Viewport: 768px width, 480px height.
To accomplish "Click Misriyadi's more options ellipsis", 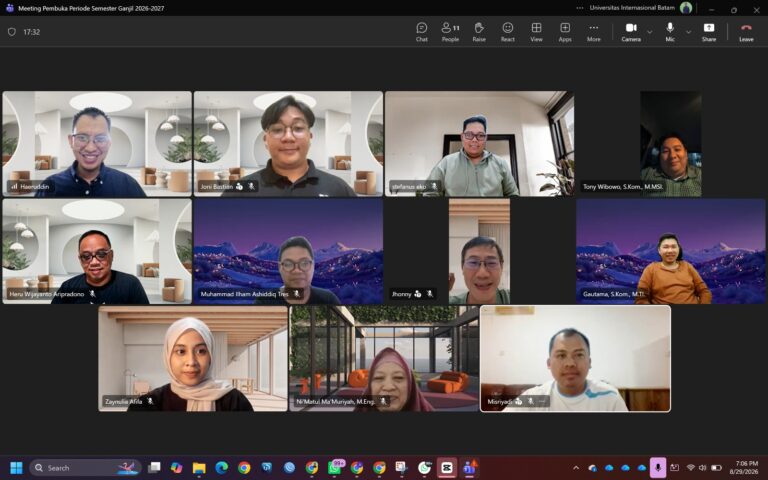I will pyautogui.click(x=542, y=401).
